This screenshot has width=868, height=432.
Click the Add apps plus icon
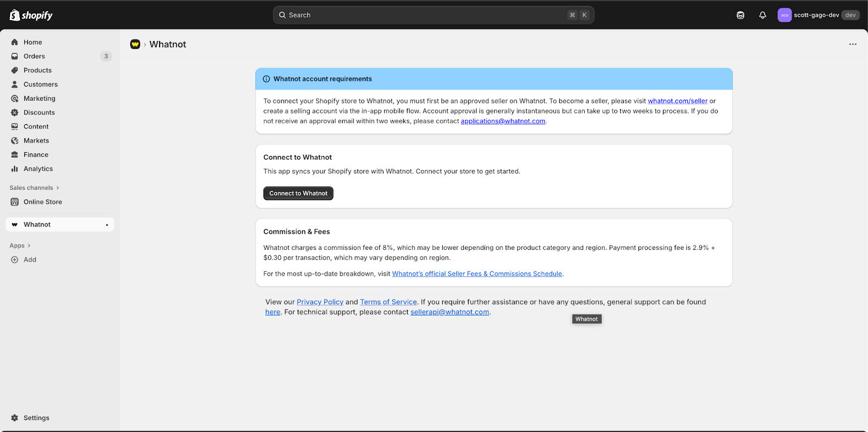pyautogui.click(x=15, y=260)
